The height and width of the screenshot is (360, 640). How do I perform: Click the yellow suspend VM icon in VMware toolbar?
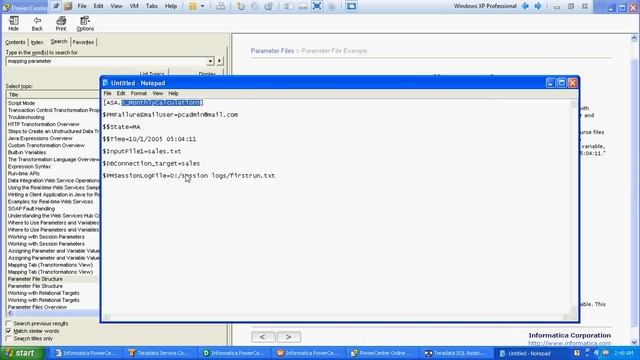[192, 6]
